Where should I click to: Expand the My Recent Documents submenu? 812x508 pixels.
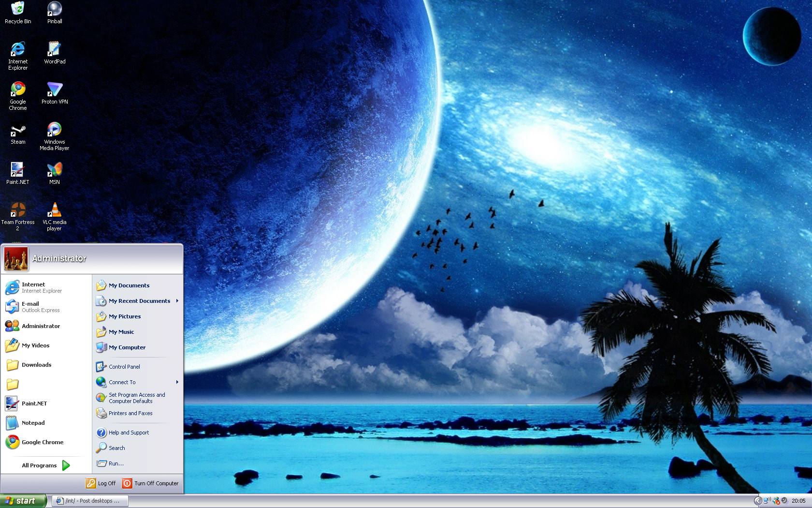coord(138,301)
